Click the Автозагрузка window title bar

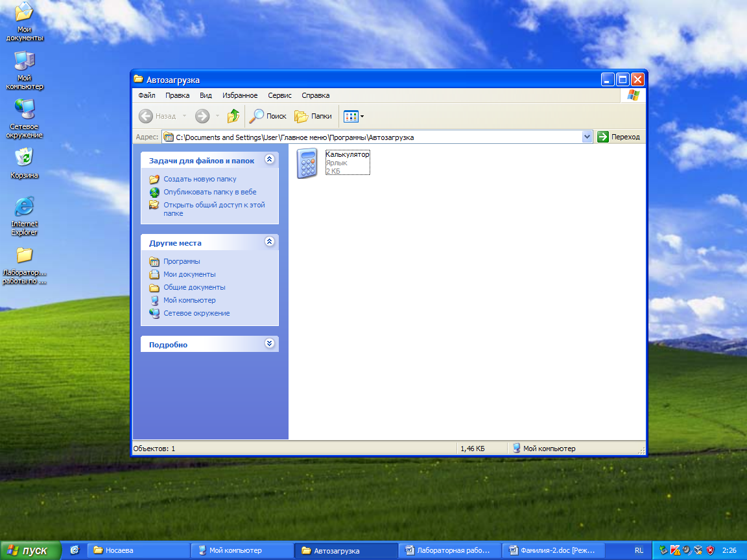tap(364, 80)
